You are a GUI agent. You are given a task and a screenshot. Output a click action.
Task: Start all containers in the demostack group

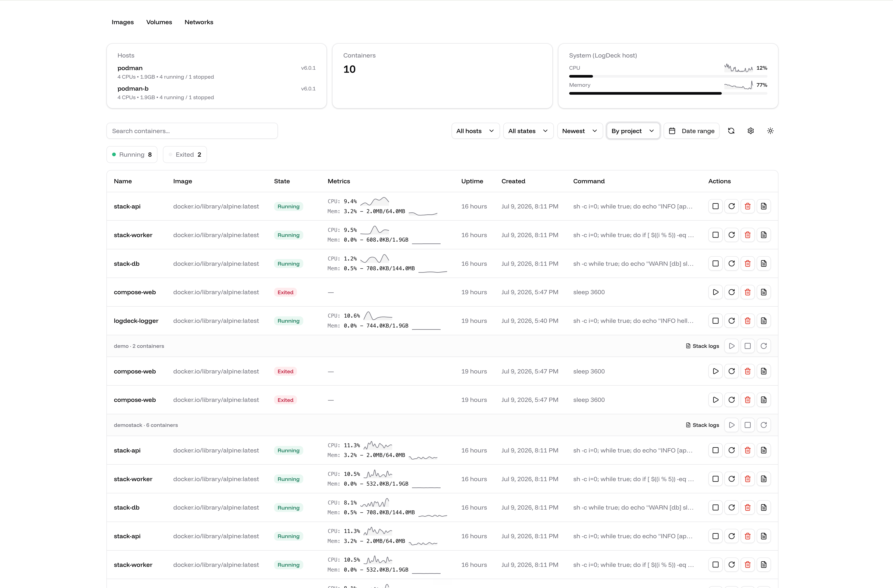click(x=731, y=425)
